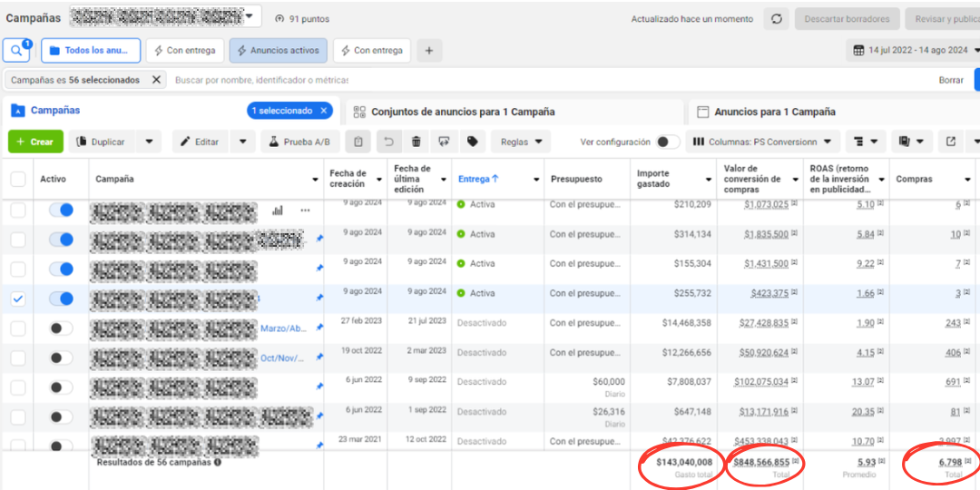Click the pin icon on the $7,808,037 row
Viewport: 980px width, 490px height.
[x=320, y=387]
